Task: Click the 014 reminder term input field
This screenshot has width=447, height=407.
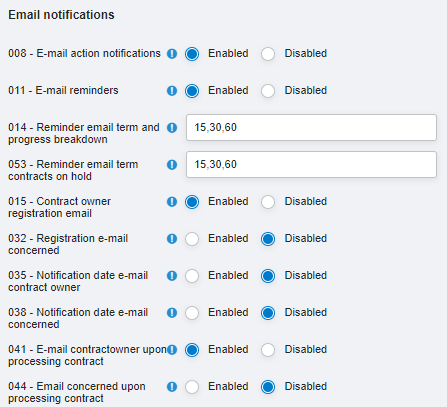Action: [x=311, y=127]
